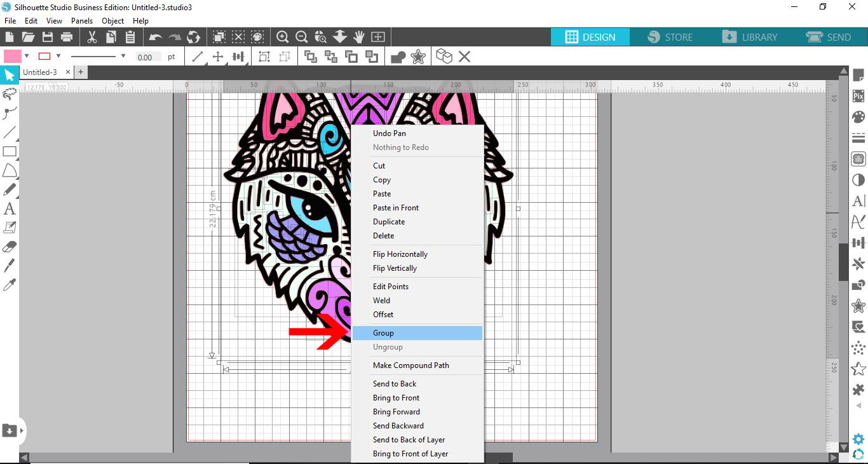This screenshot has height=464, width=868.
Task: Open the File menu
Action: point(10,21)
